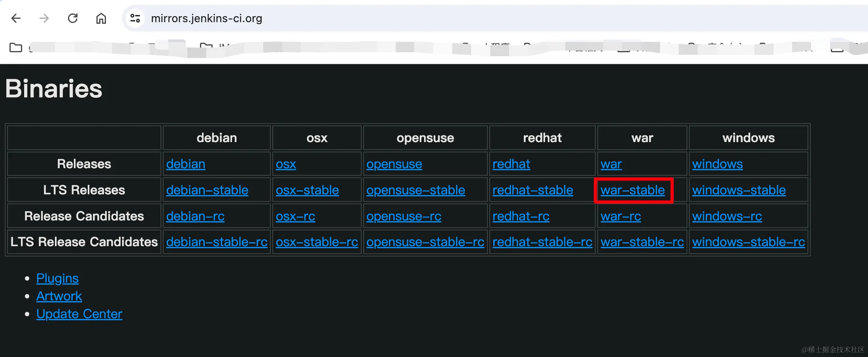Visit the windows-rc link
The image size is (868, 357).
click(x=727, y=216)
